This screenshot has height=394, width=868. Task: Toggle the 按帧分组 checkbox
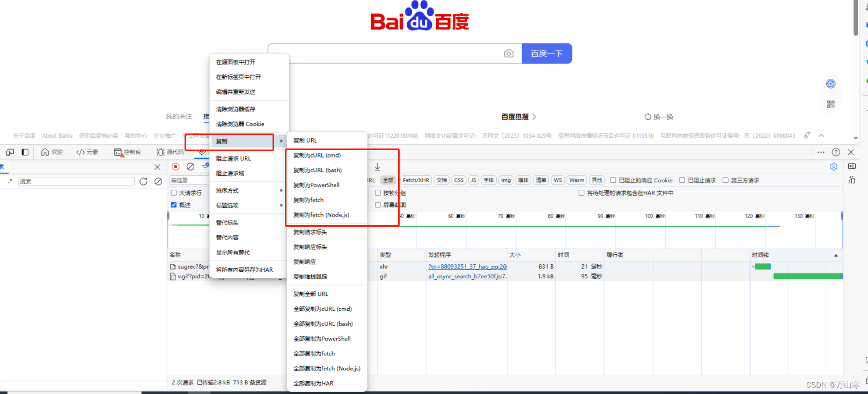point(378,192)
